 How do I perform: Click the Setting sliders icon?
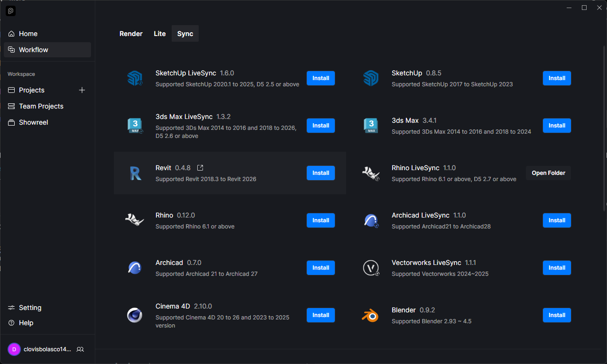tap(11, 308)
